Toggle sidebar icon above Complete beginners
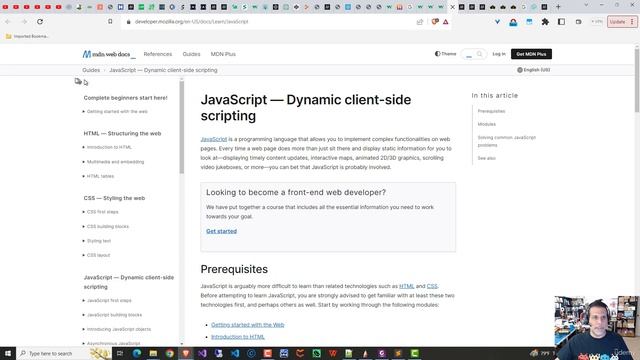 (x=78, y=81)
